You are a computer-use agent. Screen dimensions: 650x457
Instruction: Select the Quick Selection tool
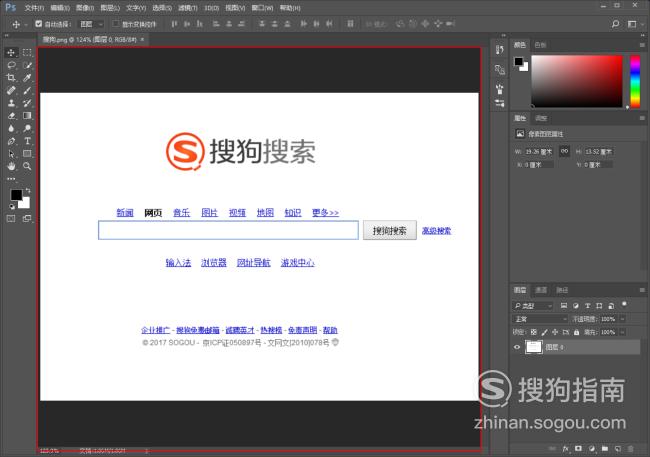pyautogui.click(x=27, y=65)
